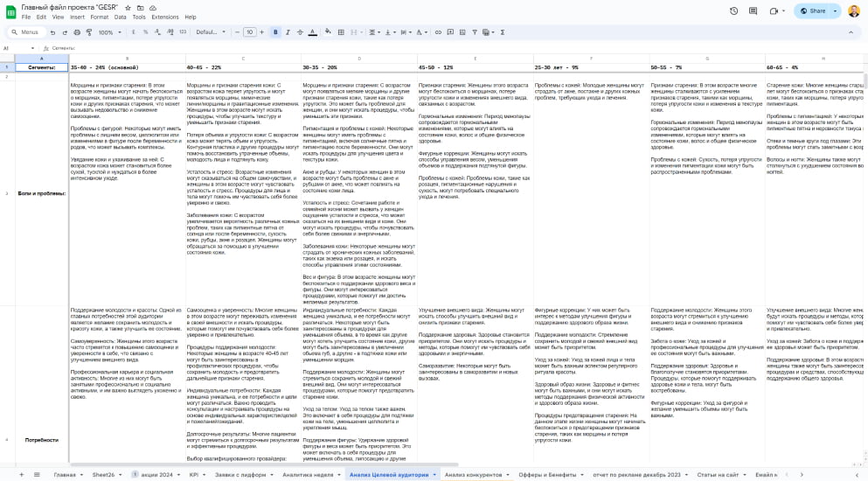Click the Share button
Image resolution: width=868 pixels, height=481 pixels.
point(813,11)
